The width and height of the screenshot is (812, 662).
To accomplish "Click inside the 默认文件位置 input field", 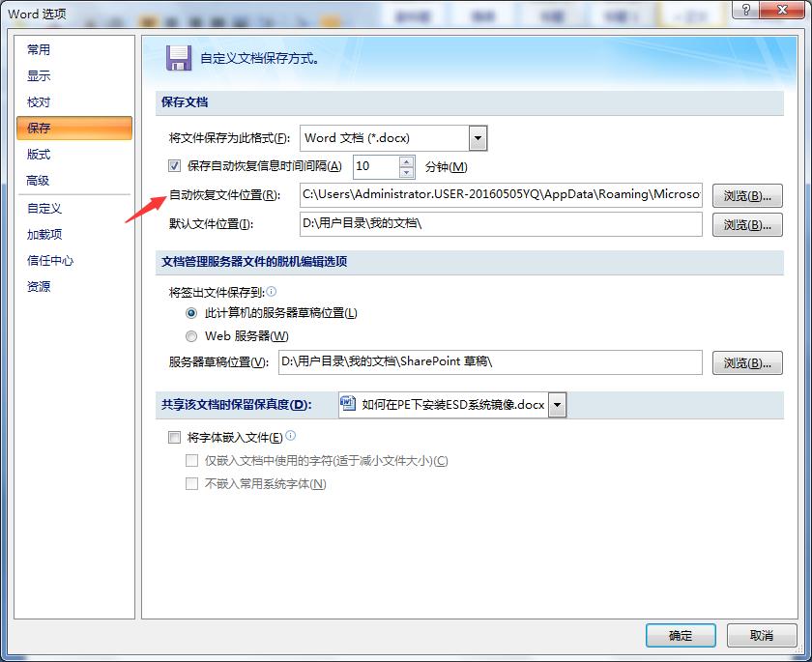I will (483, 225).
